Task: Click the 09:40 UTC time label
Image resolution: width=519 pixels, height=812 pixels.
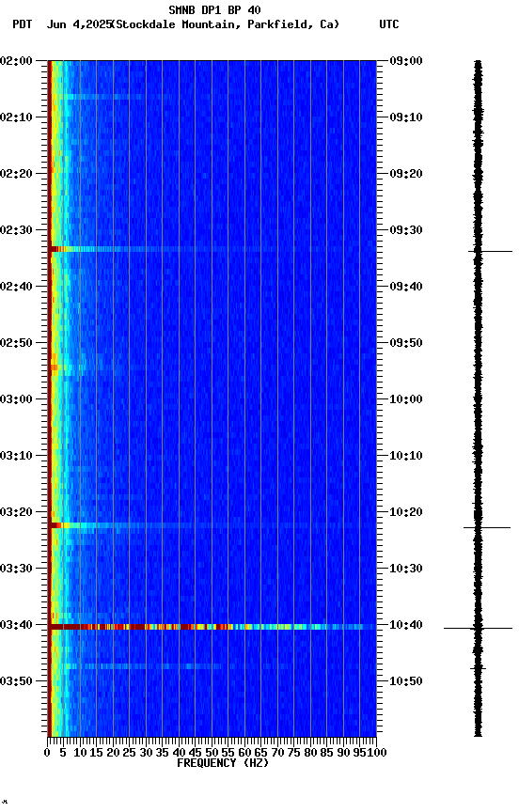Action: click(x=406, y=287)
